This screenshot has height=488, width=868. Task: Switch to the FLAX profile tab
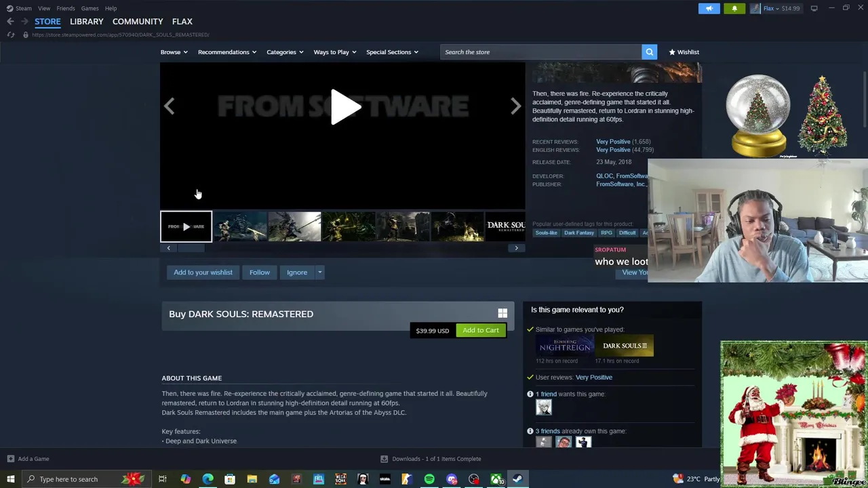coord(182,22)
